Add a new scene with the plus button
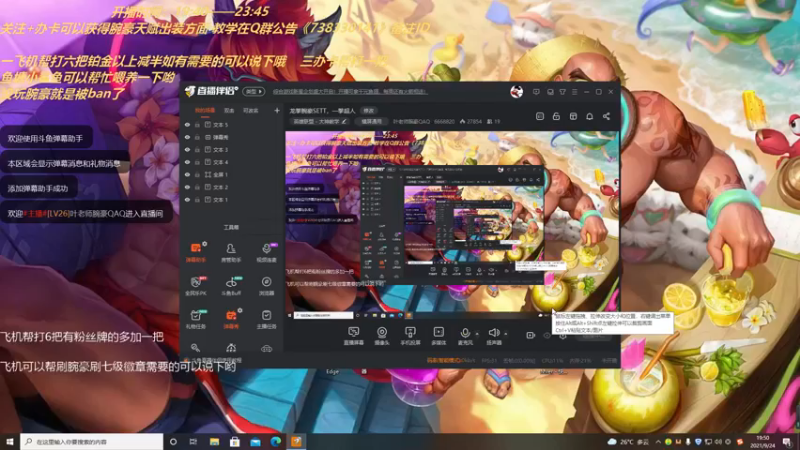800x450 pixels. (277, 110)
